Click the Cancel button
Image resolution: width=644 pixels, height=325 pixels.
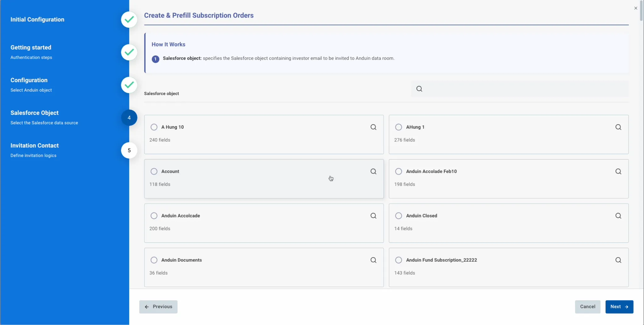tap(587, 307)
